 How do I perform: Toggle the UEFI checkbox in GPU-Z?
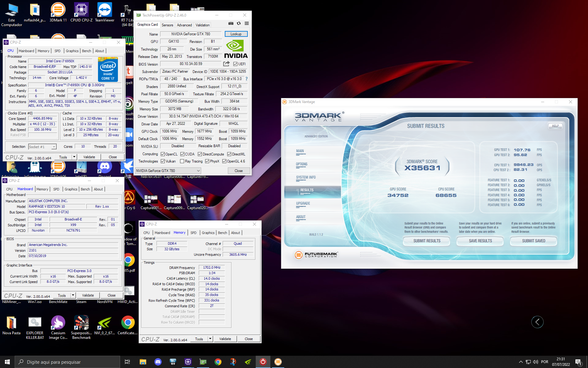pyautogui.click(x=235, y=64)
